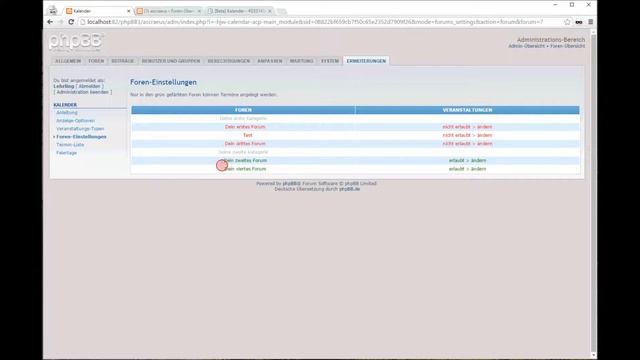Click the 'Dein zweites Forum' row text
The height and width of the screenshot is (360, 640).
point(245,160)
